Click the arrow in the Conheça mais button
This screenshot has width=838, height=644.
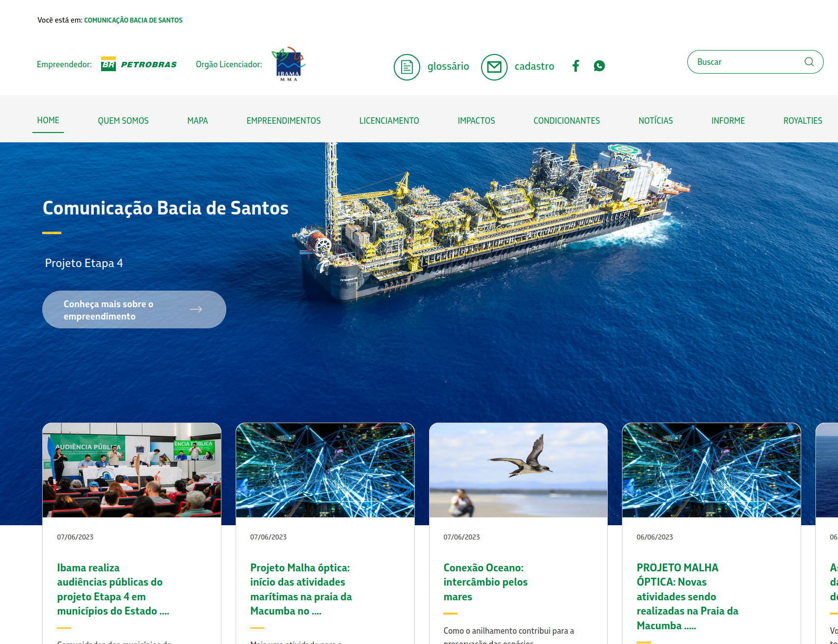pos(196,309)
